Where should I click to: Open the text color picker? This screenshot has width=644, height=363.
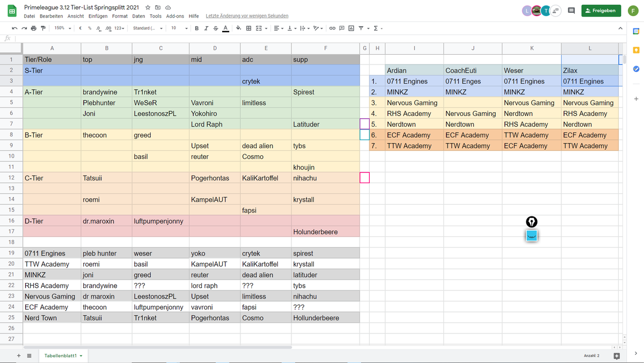pyautogui.click(x=225, y=28)
